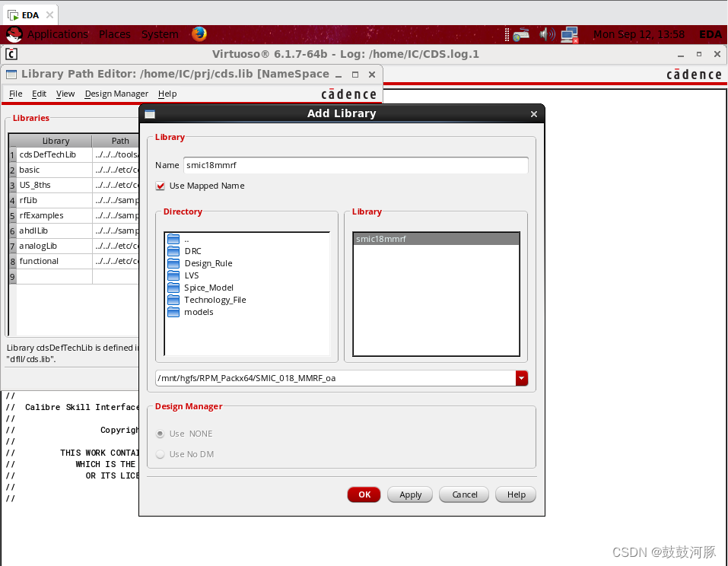Viewport: 728px width, 566px height.
Task: Open the File menu in Library Path Editor
Action: pyautogui.click(x=15, y=94)
